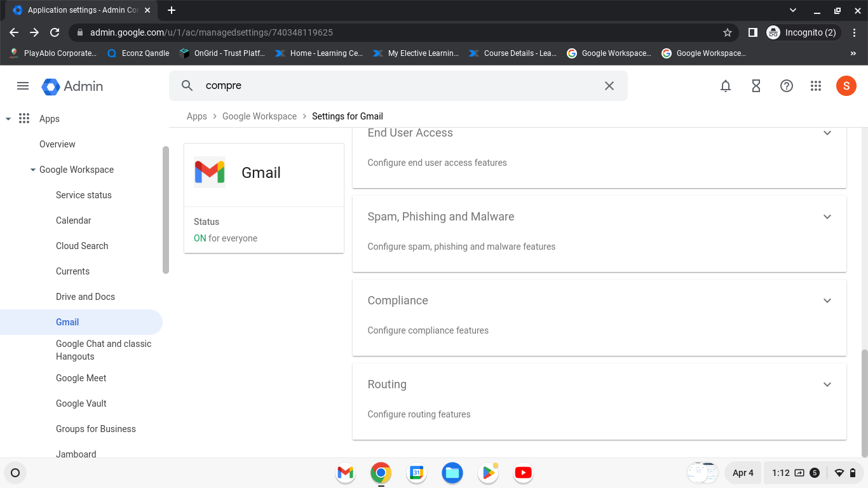This screenshot has width=868, height=488.
Task: Open OnGrid Trust Platform bookmark
Action: tap(222, 53)
